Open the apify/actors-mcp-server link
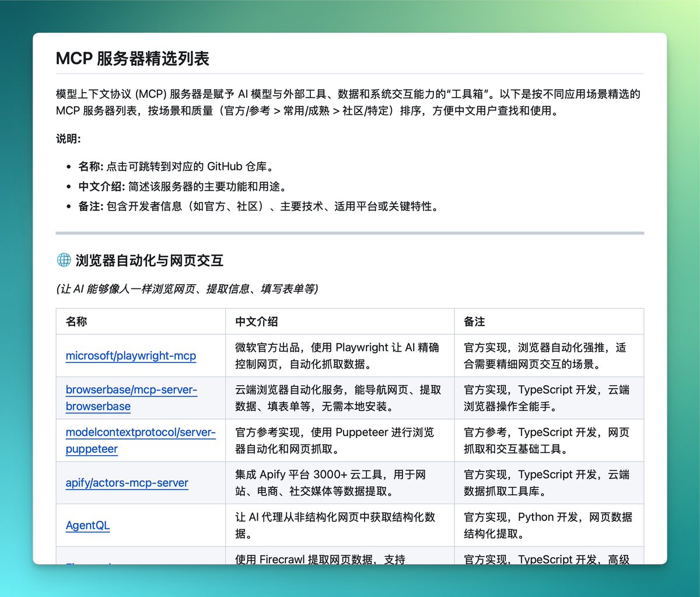Viewport: 700px width, 597px height. tap(127, 483)
